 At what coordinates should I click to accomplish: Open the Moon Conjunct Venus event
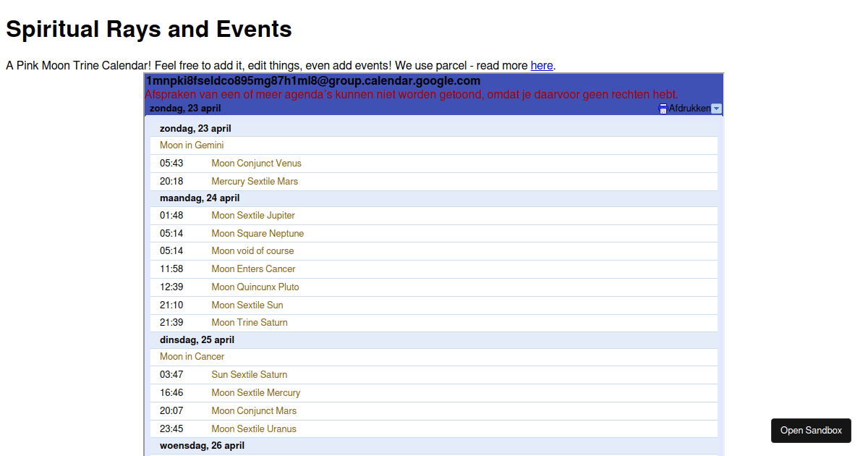256,163
